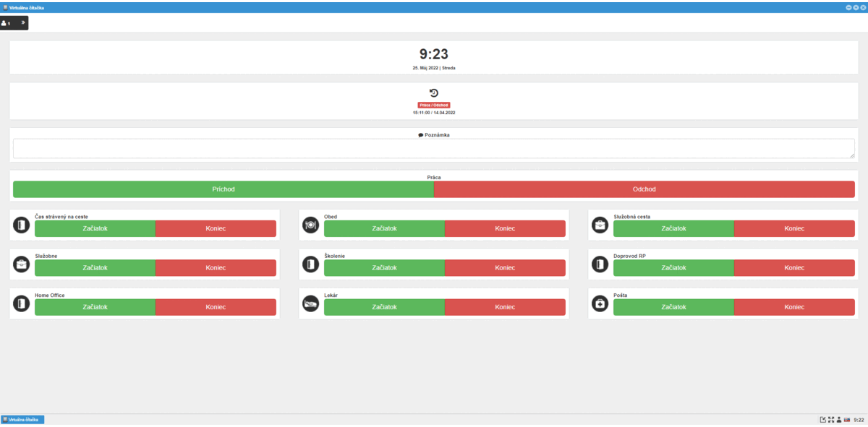Image resolution: width=868 pixels, height=427 pixels.
Task: Click Začiatok for Lekár
Action: (x=384, y=307)
